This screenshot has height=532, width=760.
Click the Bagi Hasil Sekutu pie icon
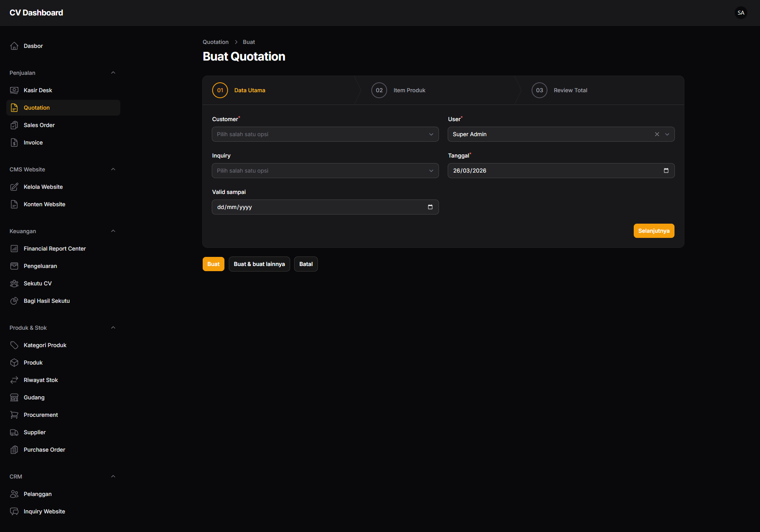[14, 301]
